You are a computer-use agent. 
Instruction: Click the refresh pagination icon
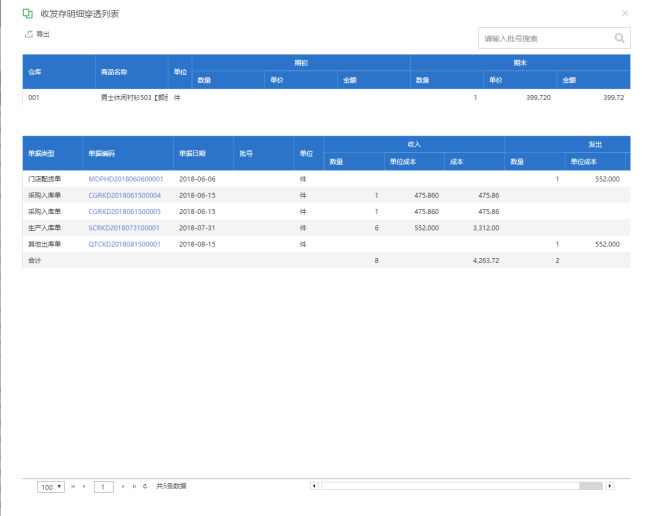pos(145,487)
